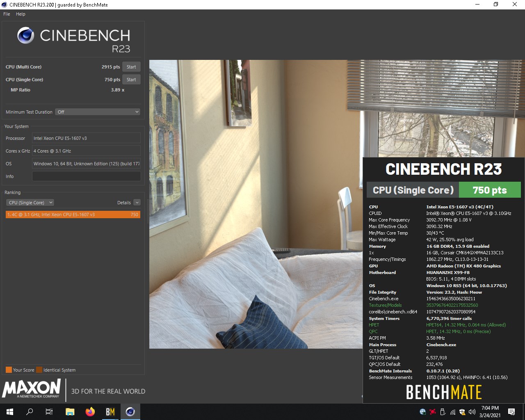Click the title bar Cinebench icon
The height and width of the screenshot is (420, 525).
click(x=4, y=5)
